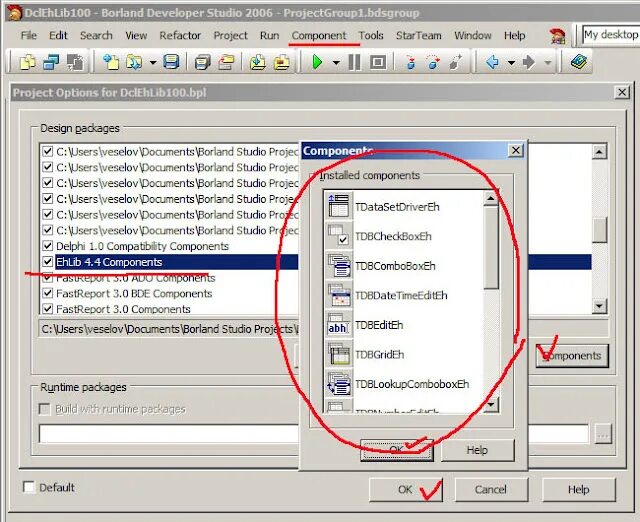Click the TDBCheckBoxEh component icon
Screen dimensions: 640x522
338,235
